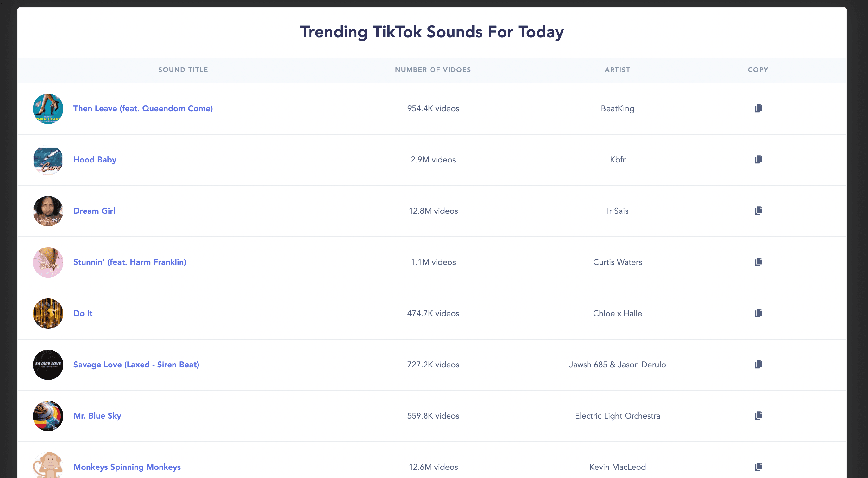Open the Hood Baby sound link

tap(95, 160)
